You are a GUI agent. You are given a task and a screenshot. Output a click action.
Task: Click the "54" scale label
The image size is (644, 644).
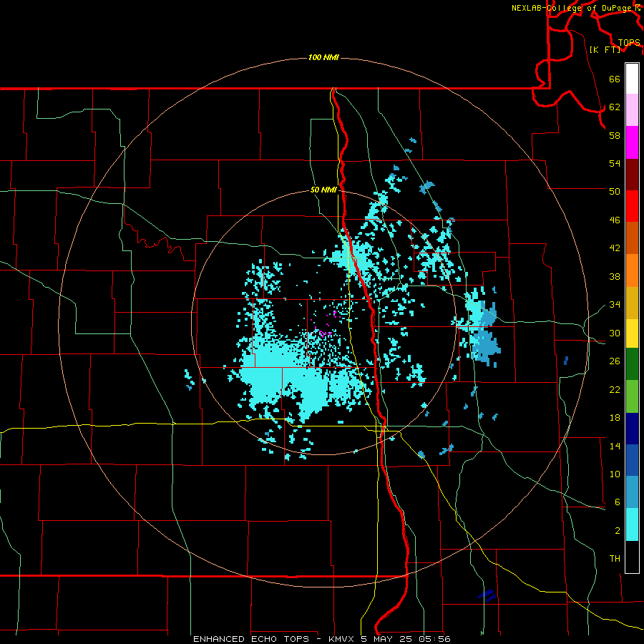615,163
